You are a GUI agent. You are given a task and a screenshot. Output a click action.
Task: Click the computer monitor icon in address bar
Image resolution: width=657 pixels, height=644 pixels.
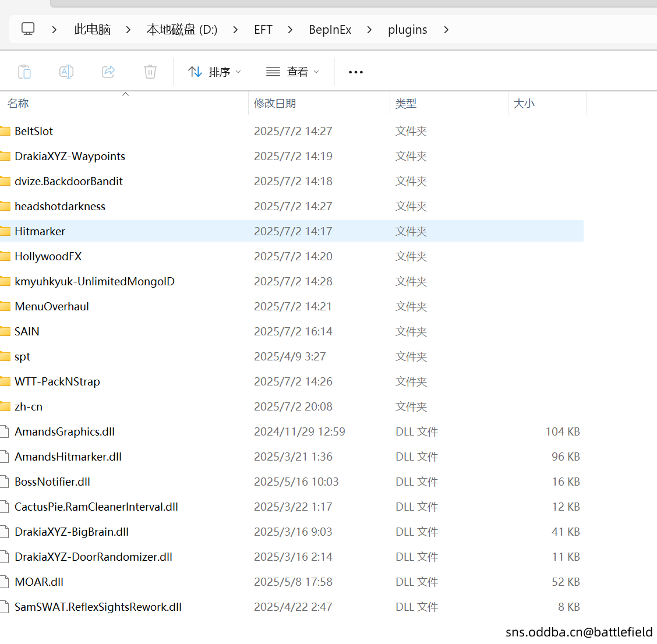(28, 29)
